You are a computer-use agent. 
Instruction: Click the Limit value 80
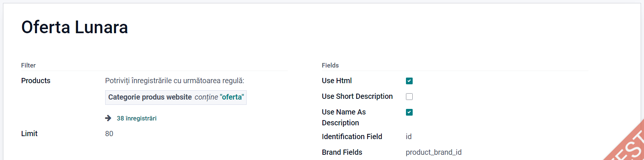point(109,134)
